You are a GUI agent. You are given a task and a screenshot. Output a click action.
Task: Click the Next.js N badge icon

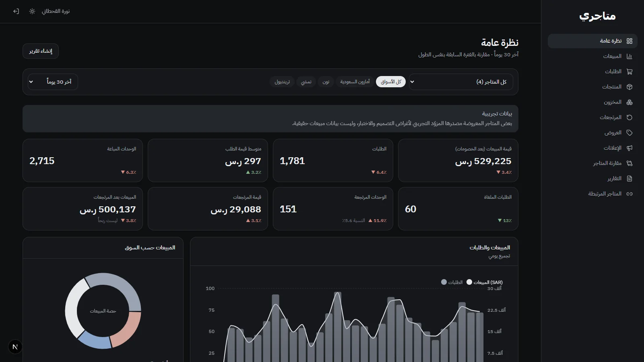[x=15, y=347]
